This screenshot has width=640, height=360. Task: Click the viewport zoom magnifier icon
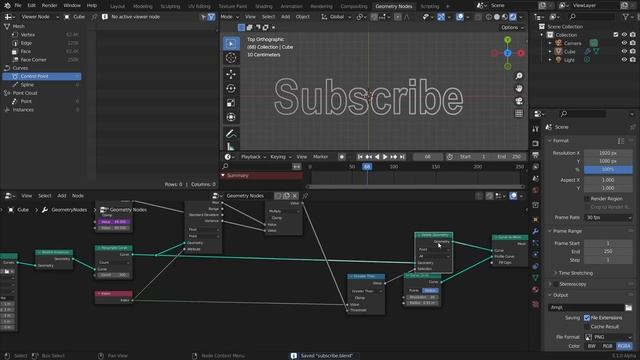(519, 76)
